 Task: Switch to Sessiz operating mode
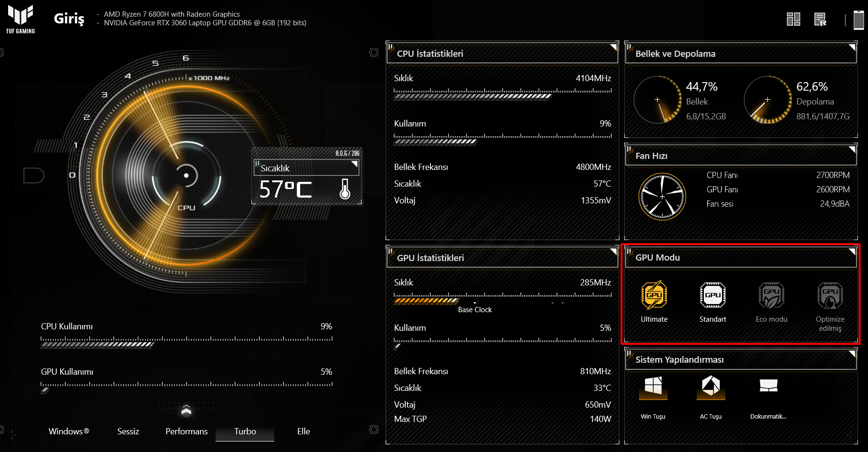coord(128,431)
